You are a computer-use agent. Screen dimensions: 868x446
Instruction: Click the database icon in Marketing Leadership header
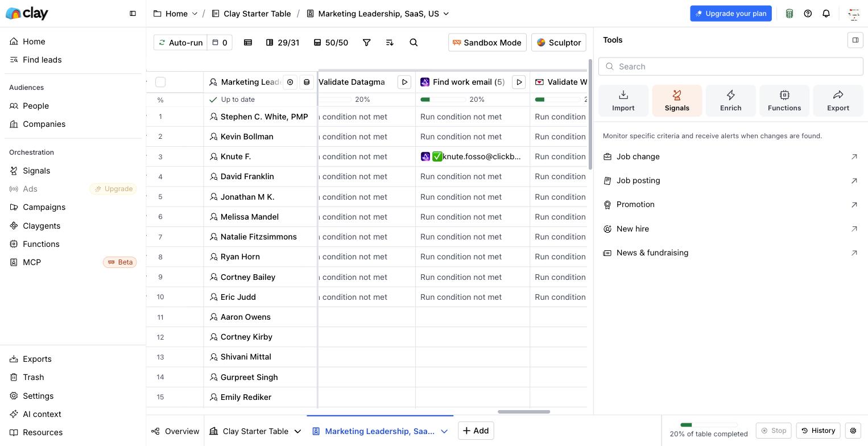click(x=307, y=82)
